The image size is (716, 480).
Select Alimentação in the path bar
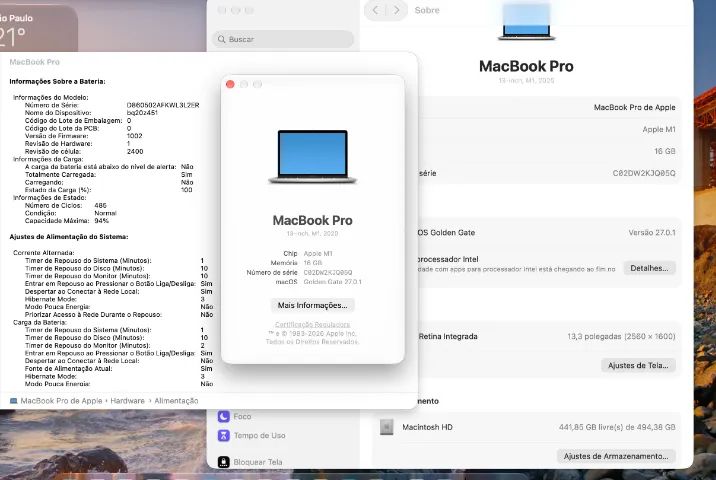[x=176, y=401]
